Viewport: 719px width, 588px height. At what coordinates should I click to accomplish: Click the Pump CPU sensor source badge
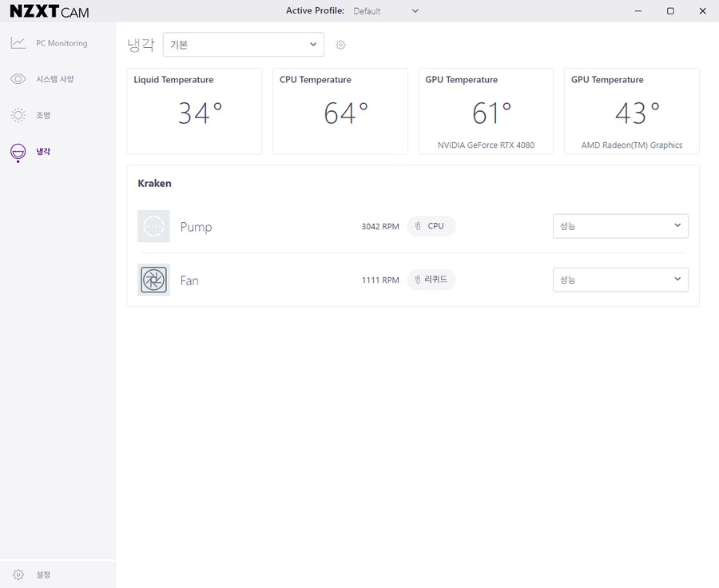[431, 226]
